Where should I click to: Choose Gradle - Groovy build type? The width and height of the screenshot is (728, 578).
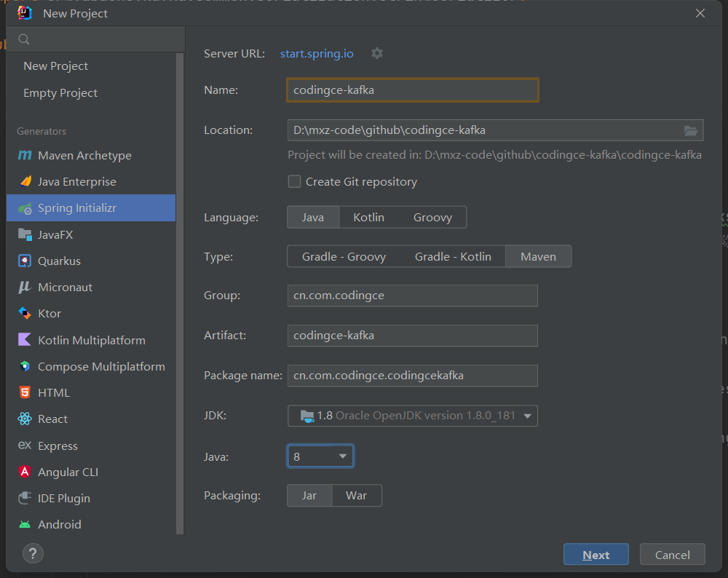click(x=344, y=257)
